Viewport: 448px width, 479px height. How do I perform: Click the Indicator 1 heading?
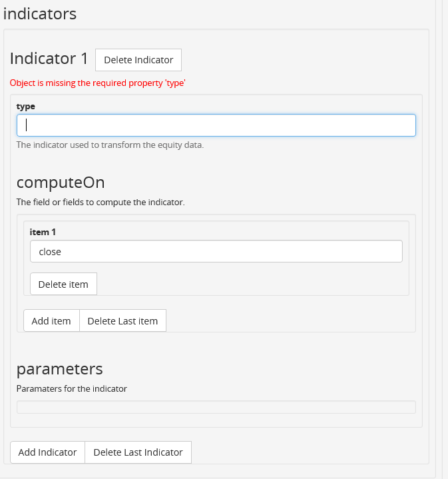(49, 59)
